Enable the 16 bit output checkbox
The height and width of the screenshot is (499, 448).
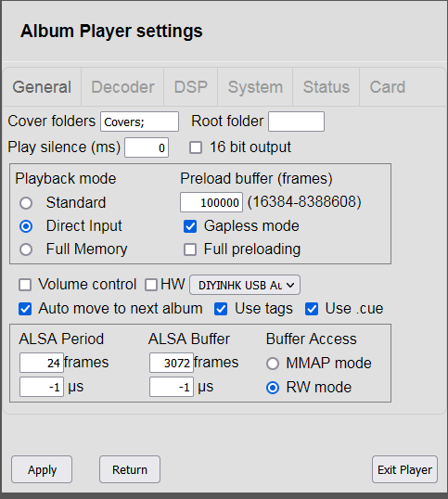[196, 147]
